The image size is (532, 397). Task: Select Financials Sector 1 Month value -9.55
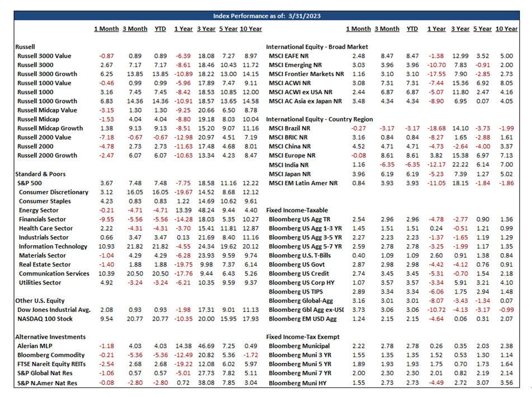tap(106, 219)
